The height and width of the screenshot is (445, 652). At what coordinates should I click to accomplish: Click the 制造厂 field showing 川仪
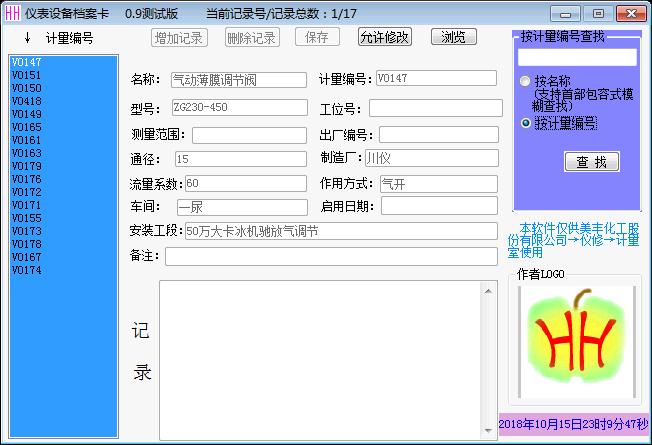tap(432, 158)
